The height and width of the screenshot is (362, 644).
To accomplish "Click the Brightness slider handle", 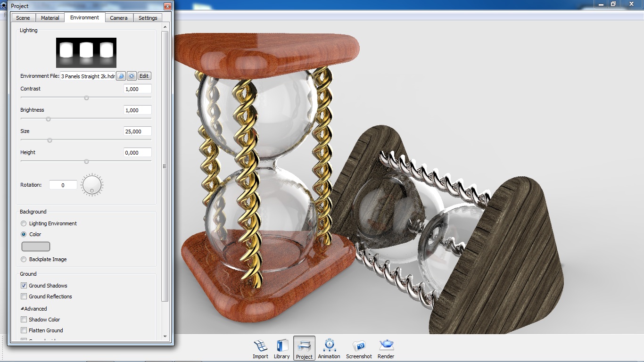I will (x=48, y=119).
